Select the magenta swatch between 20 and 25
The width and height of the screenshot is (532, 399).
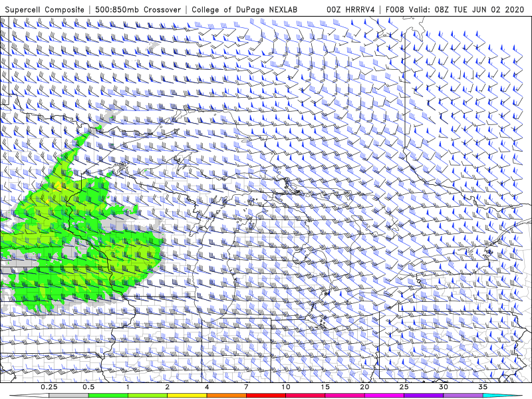[384, 396]
